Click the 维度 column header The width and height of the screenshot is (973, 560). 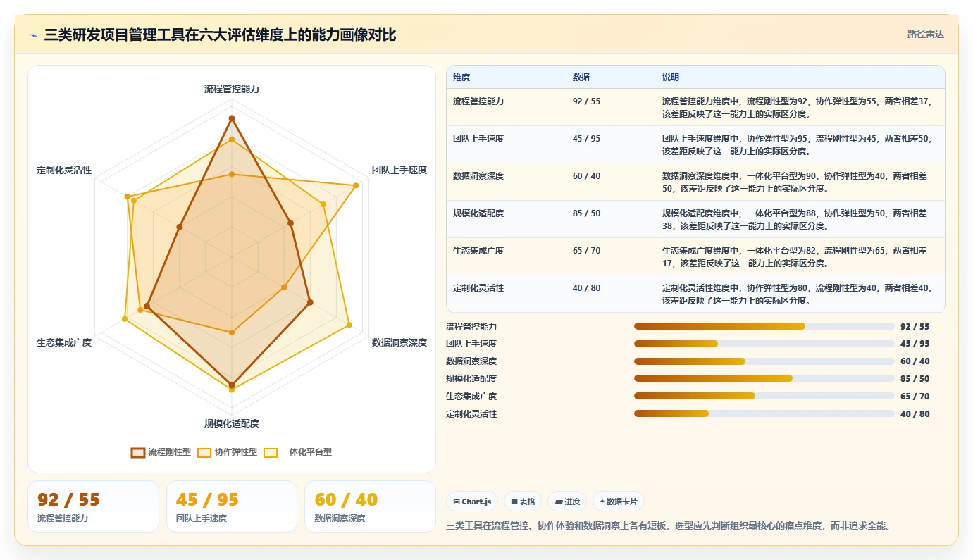coord(461,77)
